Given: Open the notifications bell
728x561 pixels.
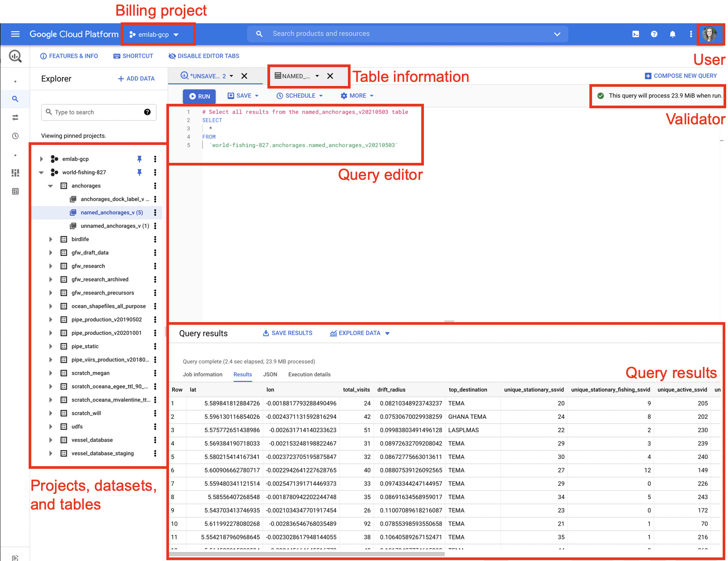Looking at the screenshot, I should tap(673, 34).
